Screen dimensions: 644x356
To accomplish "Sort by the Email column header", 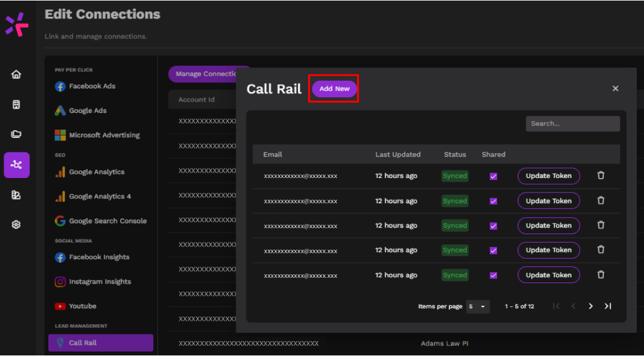I will [273, 155].
